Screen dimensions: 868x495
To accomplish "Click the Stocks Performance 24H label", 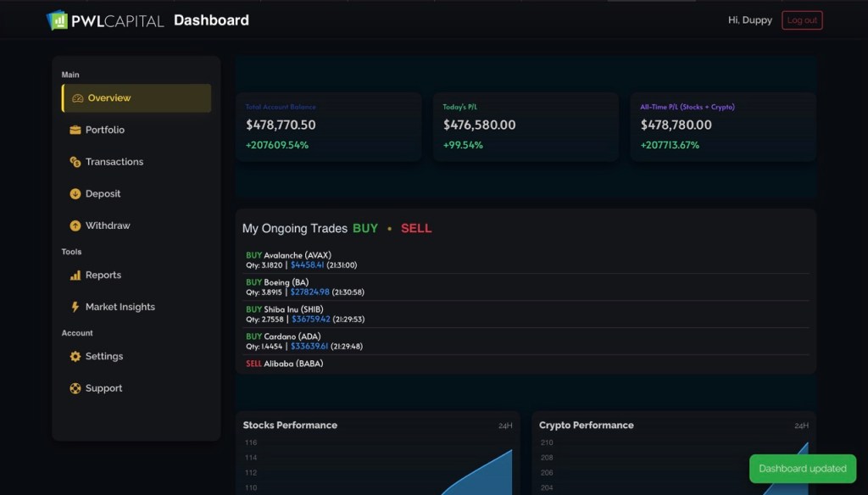I will point(505,425).
